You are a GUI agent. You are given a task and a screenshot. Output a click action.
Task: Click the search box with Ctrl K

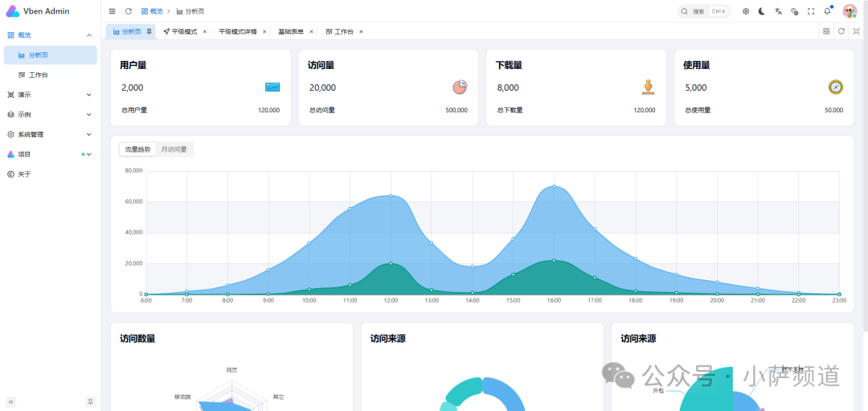coord(704,11)
